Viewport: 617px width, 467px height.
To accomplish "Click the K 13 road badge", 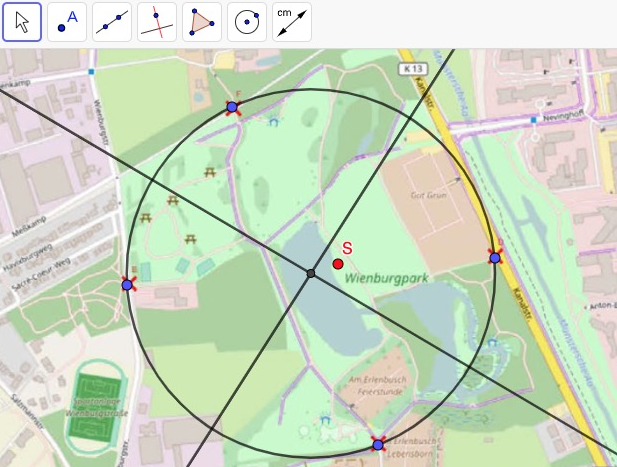I will pyautogui.click(x=417, y=68).
